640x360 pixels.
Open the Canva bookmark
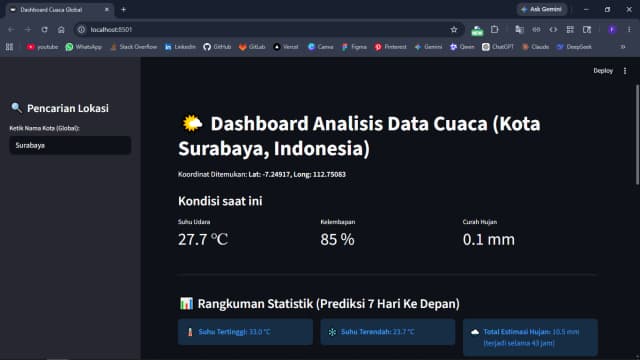[x=320, y=47]
